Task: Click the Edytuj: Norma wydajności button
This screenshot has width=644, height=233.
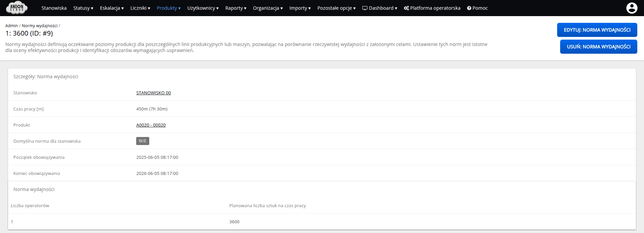Action: point(597,30)
